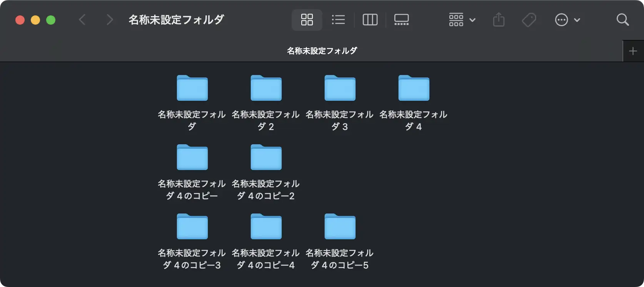The image size is (644, 287).
Task: Open the group-by dropdown menu
Action: [462, 20]
